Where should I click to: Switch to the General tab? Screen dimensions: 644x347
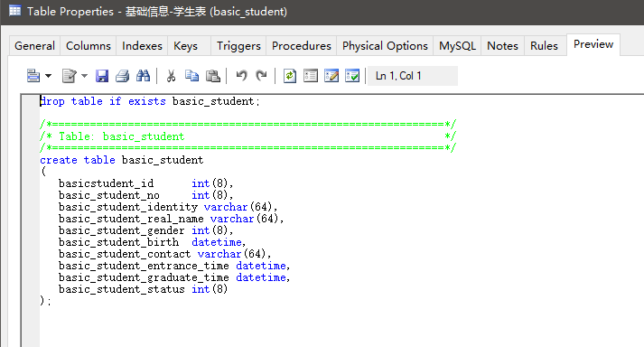point(35,46)
